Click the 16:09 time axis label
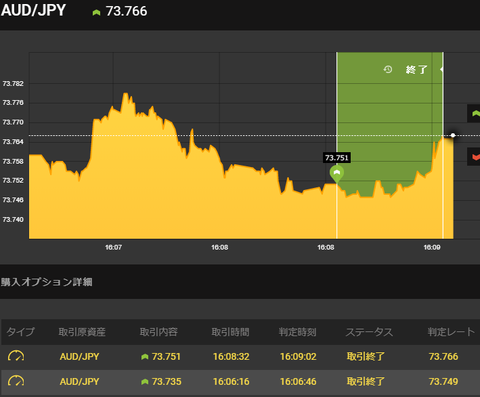This screenshot has width=480, height=397. click(432, 247)
